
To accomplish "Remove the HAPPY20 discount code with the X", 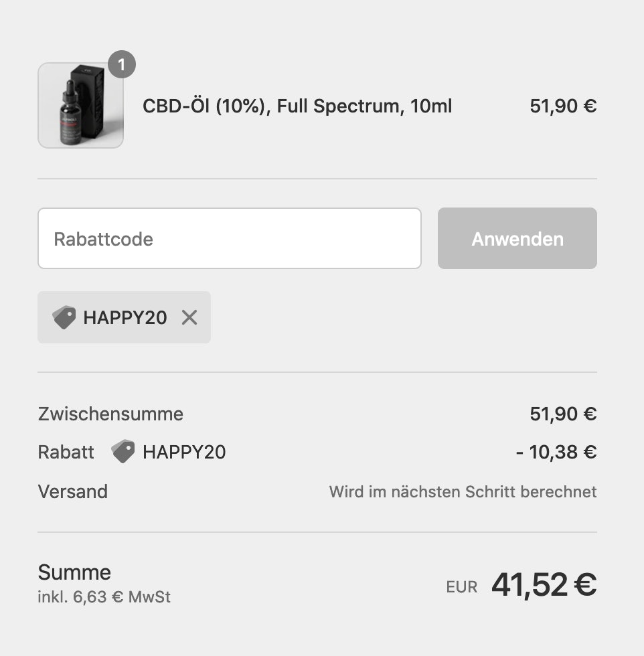I will pyautogui.click(x=189, y=317).
